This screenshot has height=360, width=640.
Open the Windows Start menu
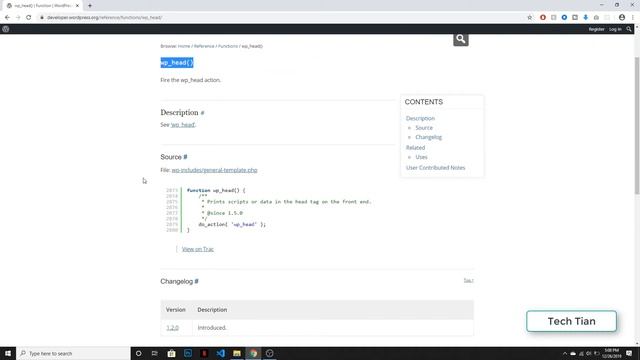point(8,353)
